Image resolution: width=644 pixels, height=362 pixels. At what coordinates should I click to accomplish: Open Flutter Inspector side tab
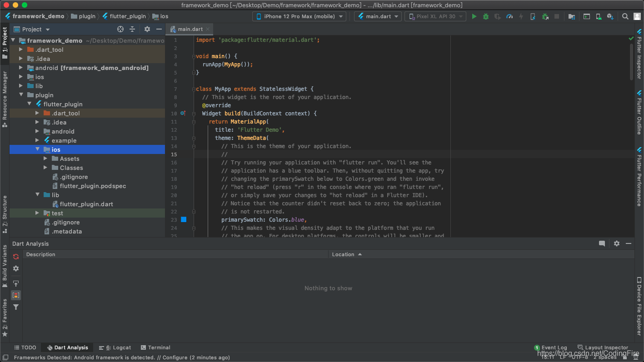pyautogui.click(x=639, y=55)
